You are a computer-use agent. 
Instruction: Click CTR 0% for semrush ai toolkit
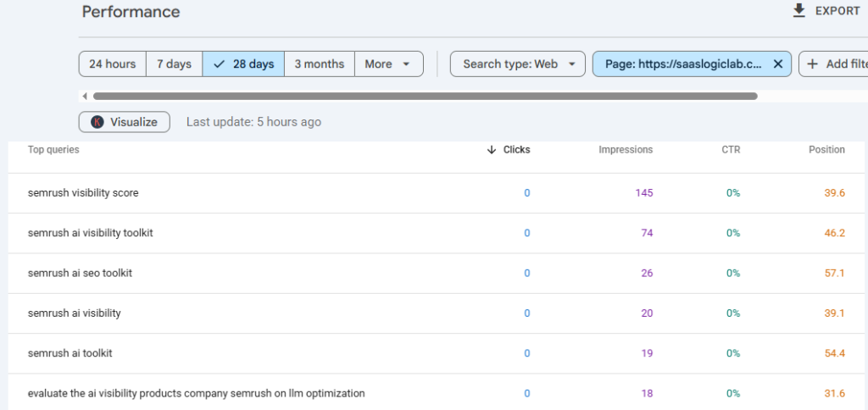(x=733, y=353)
